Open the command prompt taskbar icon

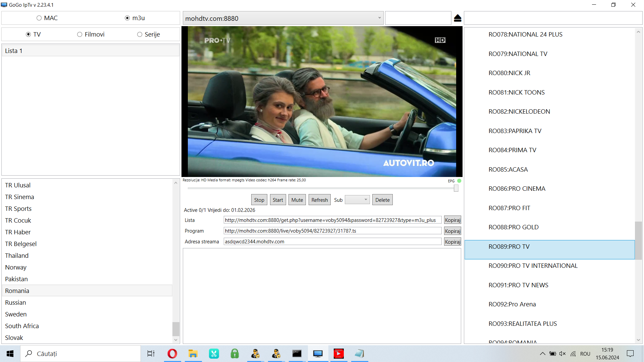(x=297, y=354)
